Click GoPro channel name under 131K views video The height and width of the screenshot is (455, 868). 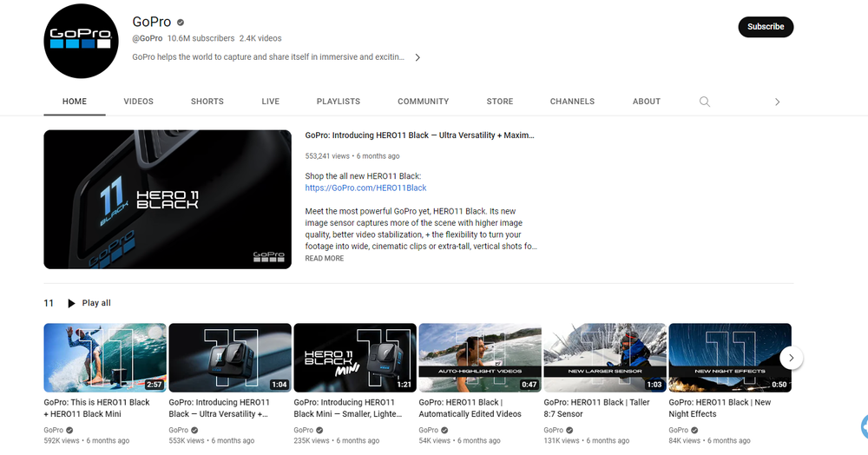click(x=554, y=430)
